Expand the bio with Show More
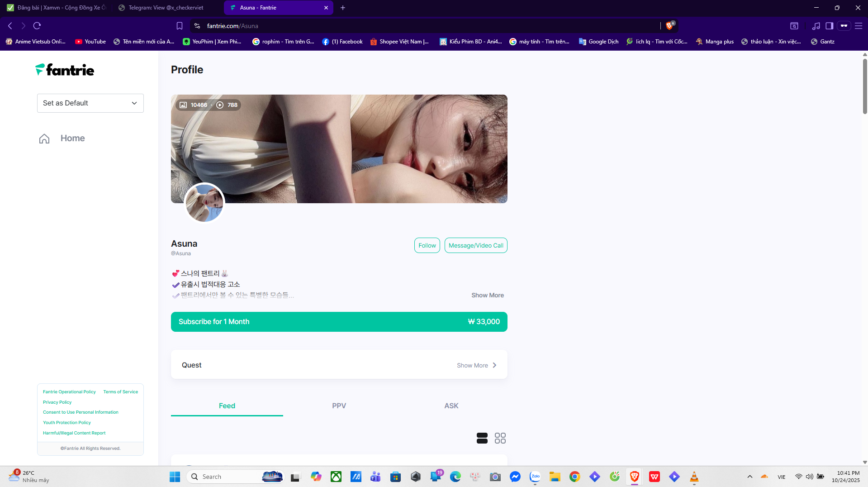 click(487, 295)
